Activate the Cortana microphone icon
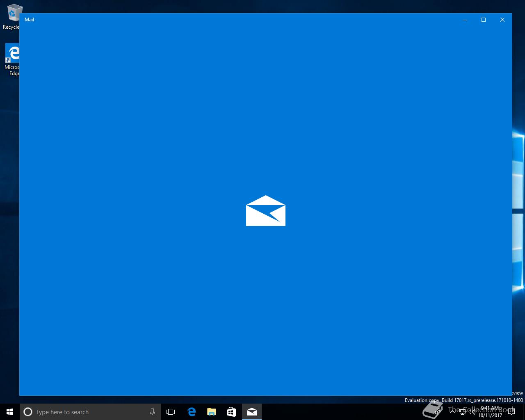The height and width of the screenshot is (420, 525). (x=152, y=412)
